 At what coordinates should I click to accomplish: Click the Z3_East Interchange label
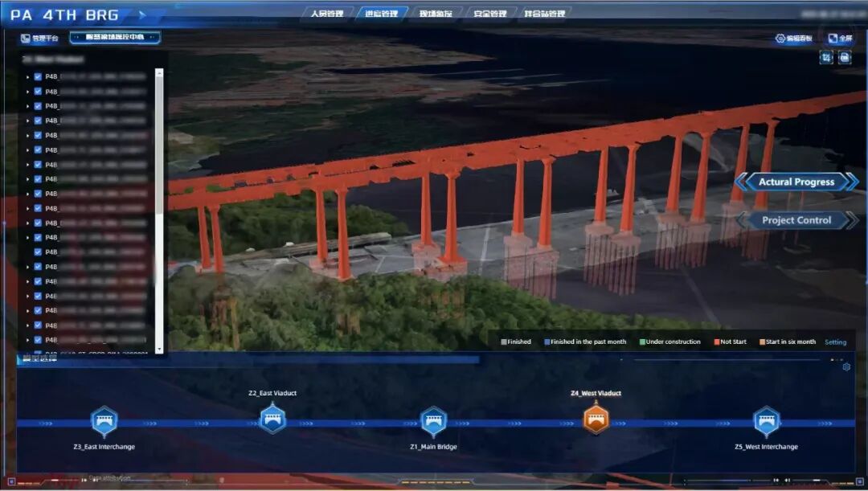(104, 447)
